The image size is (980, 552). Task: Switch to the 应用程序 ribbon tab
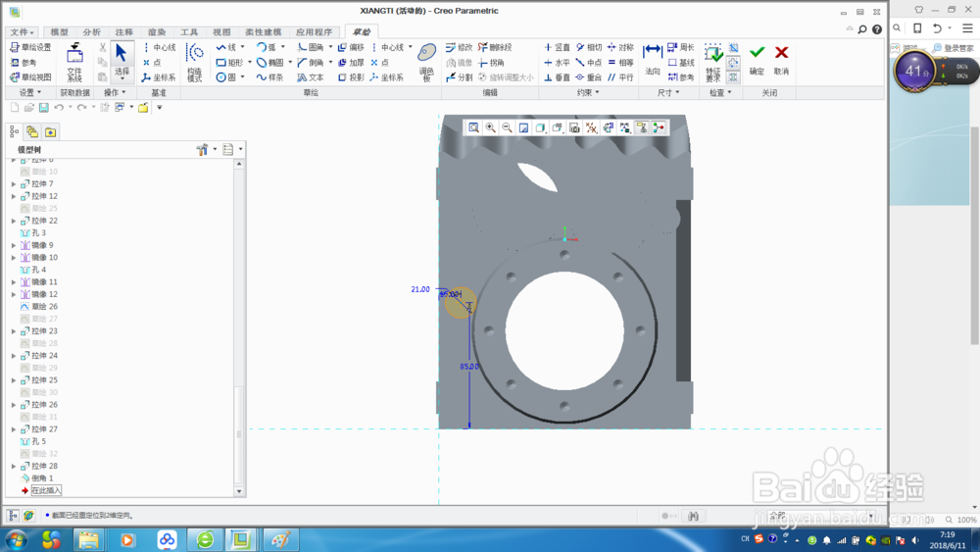[x=314, y=32]
